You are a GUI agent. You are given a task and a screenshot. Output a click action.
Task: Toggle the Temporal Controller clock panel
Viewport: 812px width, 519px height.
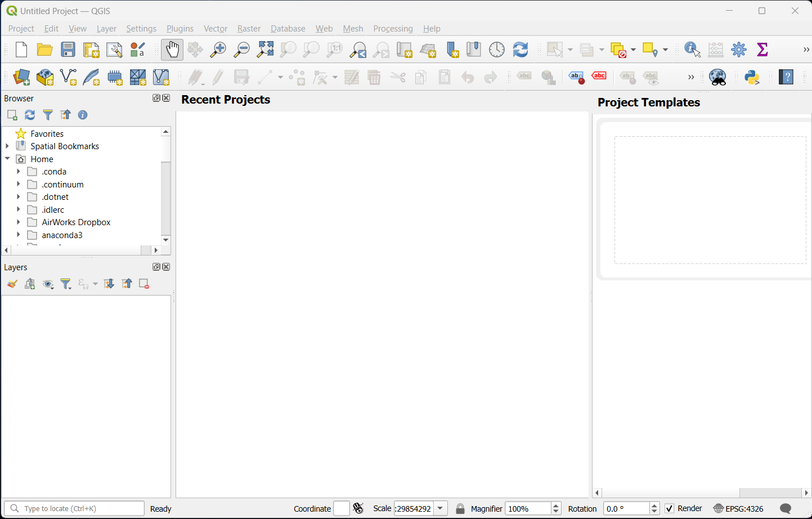[497, 50]
